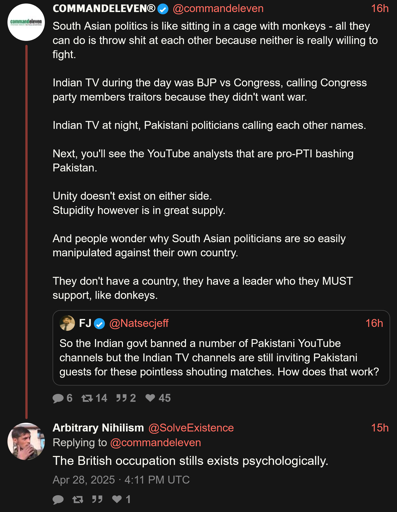
Task: Open FJ's small avatar in quoted tweet
Action: pyautogui.click(x=67, y=323)
